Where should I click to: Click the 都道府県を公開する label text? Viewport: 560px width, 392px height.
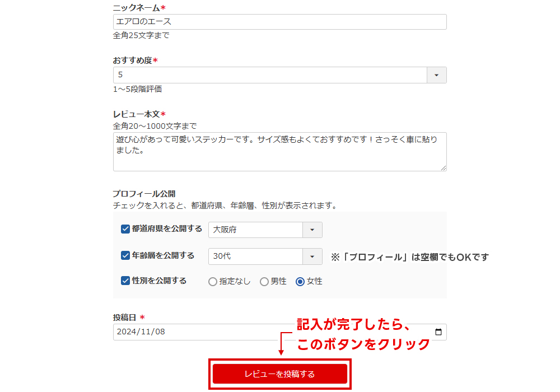click(x=167, y=229)
